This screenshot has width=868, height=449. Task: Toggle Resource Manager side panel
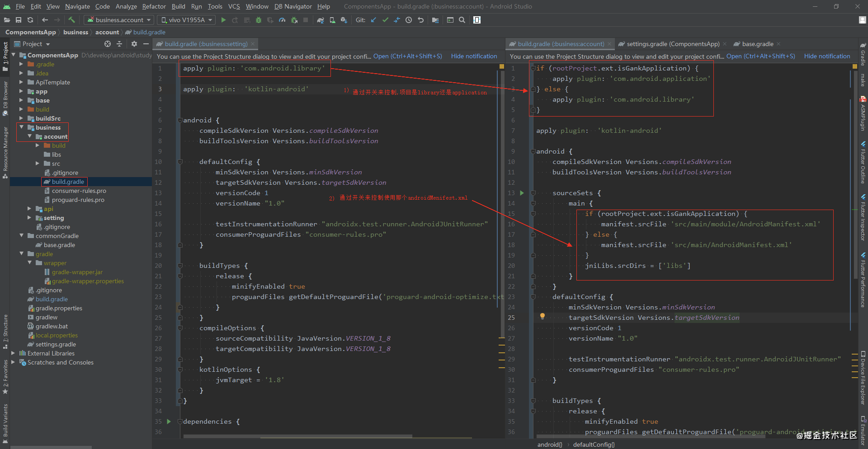[5, 151]
